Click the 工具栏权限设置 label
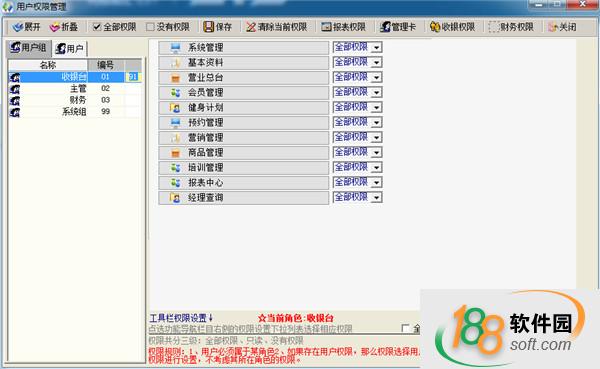The image size is (600, 369). point(181,318)
